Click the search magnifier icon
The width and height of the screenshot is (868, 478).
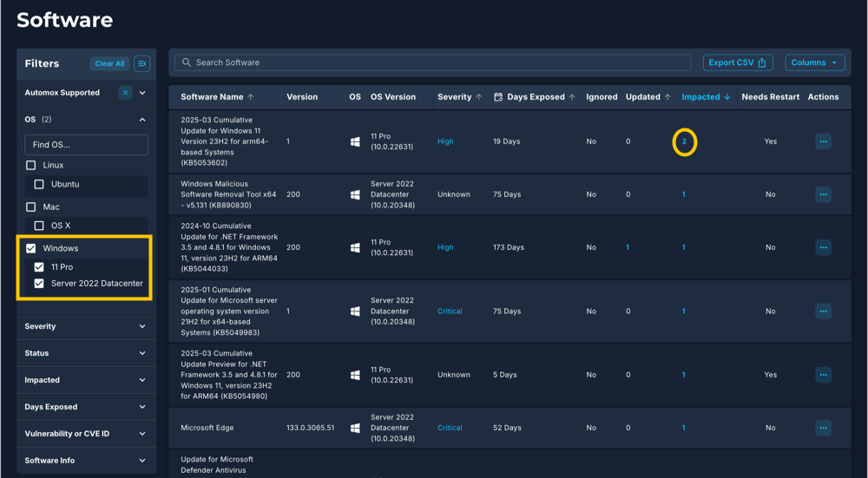pyautogui.click(x=187, y=62)
